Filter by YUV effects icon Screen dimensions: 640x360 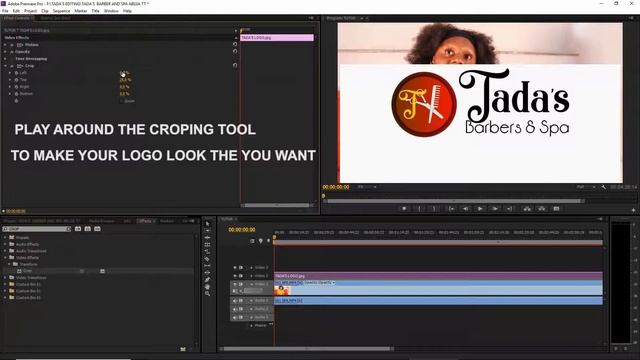tap(98, 229)
